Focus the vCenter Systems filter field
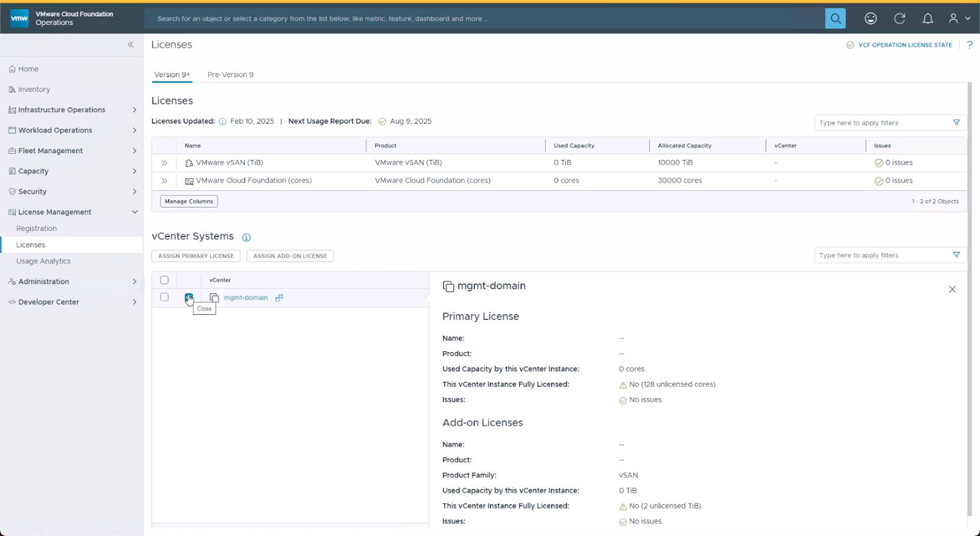The image size is (980, 536). 882,255
